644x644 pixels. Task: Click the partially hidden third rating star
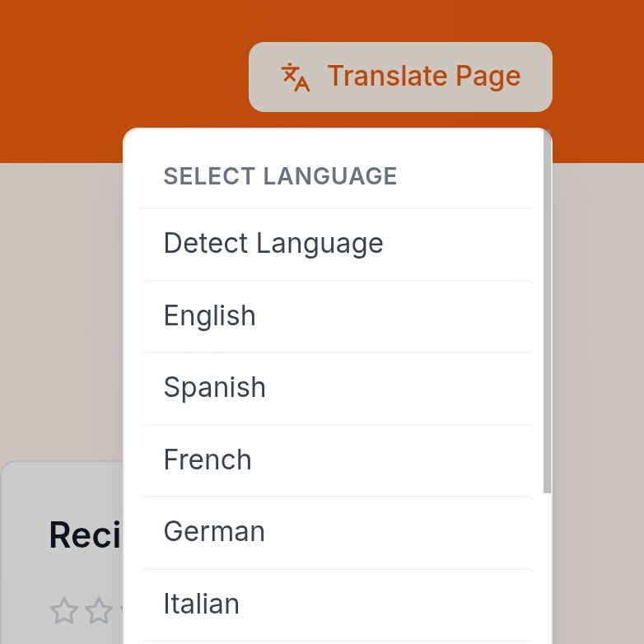(x=121, y=611)
